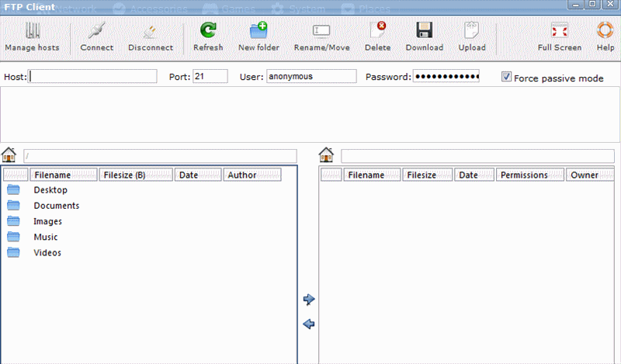Click the Connect plug icon
This screenshot has height=364, width=621.
tap(95, 32)
